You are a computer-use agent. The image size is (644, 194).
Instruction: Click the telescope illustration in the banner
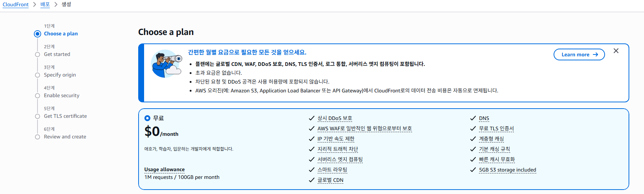pyautogui.click(x=167, y=64)
